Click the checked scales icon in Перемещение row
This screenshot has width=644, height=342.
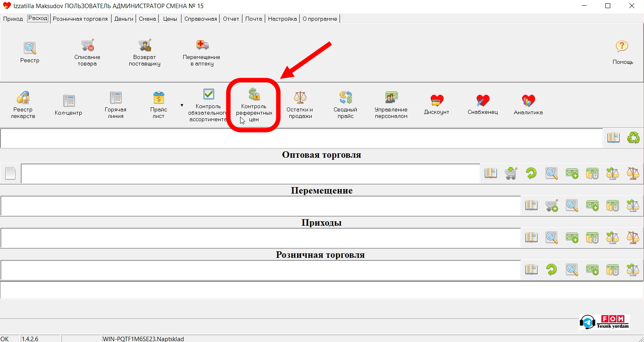[x=633, y=206]
